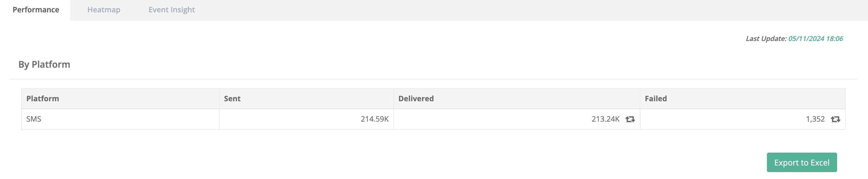
Task: Switch to the Heatmap tab
Action: [104, 10]
